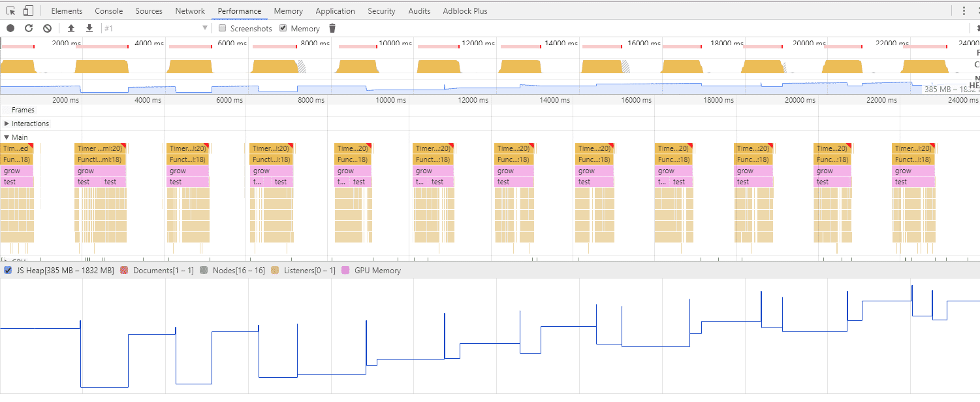The height and width of the screenshot is (402, 980).
Task: Select the Frames track row
Action: 490,110
